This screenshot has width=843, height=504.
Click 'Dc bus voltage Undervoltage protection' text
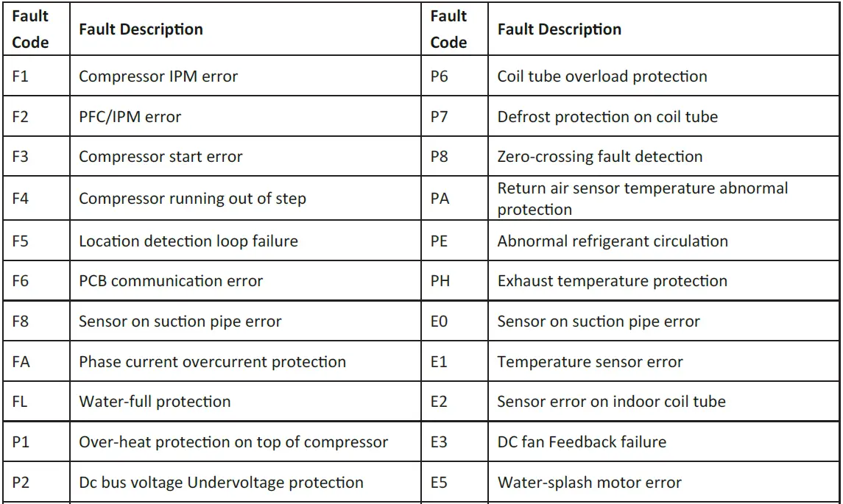click(x=221, y=483)
